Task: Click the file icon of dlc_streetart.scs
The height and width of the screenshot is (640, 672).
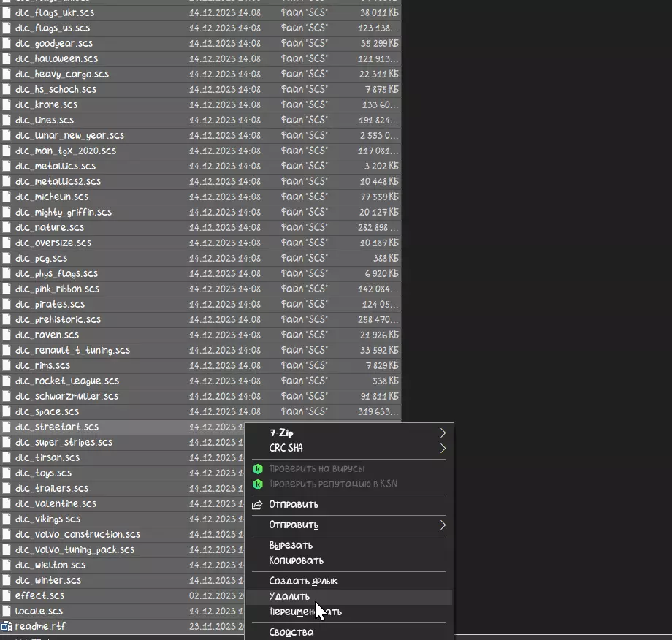Action: coord(7,427)
